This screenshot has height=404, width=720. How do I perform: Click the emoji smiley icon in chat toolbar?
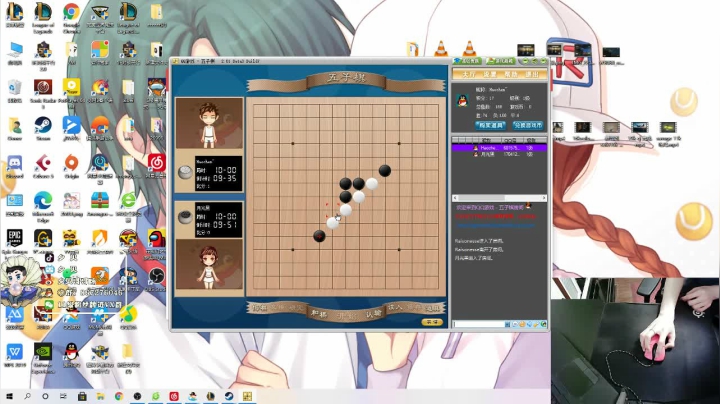(522, 324)
